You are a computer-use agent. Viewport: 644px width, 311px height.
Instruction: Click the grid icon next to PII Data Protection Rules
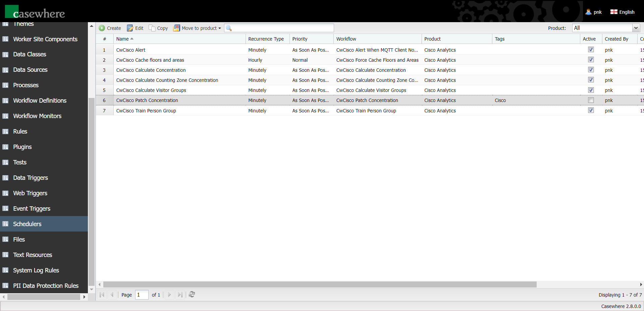(5, 286)
